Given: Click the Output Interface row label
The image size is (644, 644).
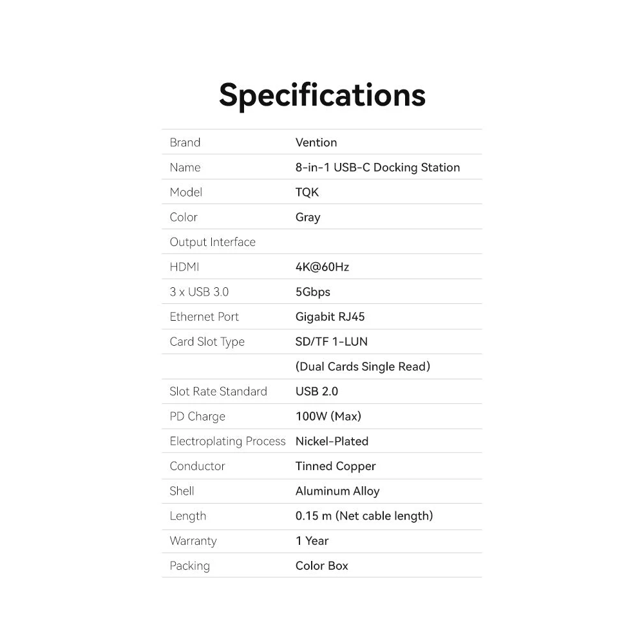Looking at the screenshot, I should pyautogui.click(x=213, y=242).
